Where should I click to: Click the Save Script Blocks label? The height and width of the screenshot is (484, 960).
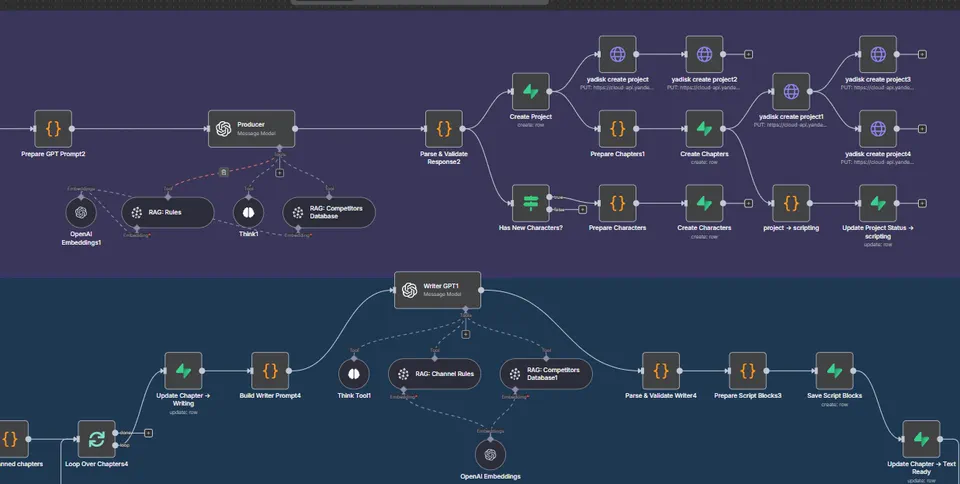834,395
